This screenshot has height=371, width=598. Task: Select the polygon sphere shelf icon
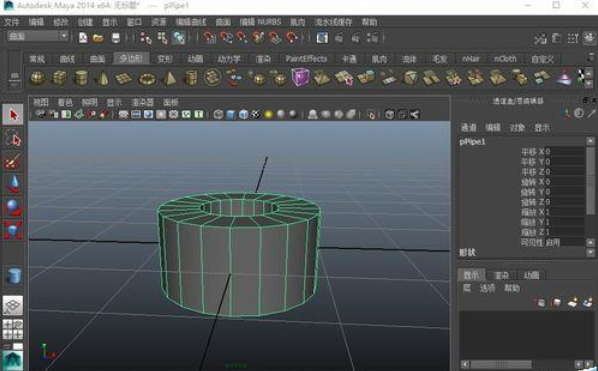tap(38, 78)
